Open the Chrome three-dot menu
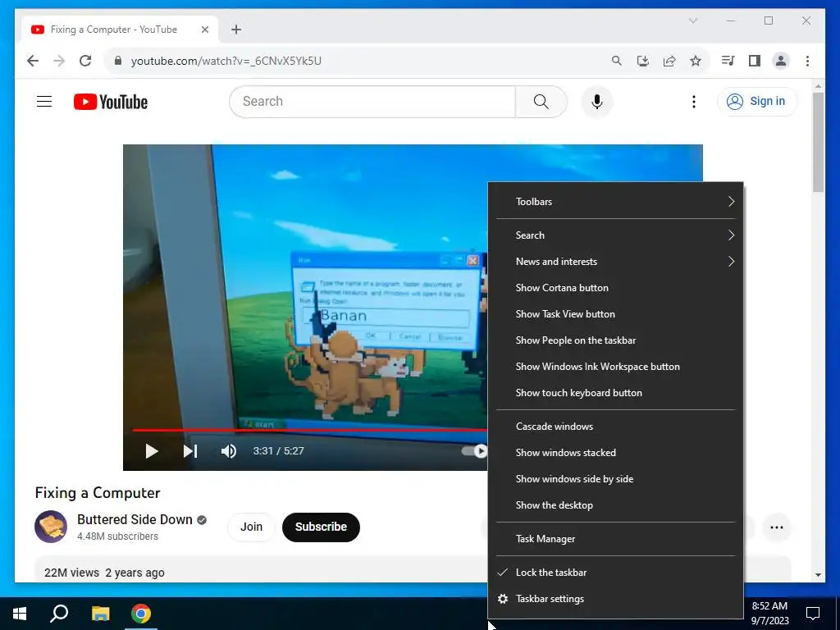The width and height of the screenshot is (840, 630). 807,61
